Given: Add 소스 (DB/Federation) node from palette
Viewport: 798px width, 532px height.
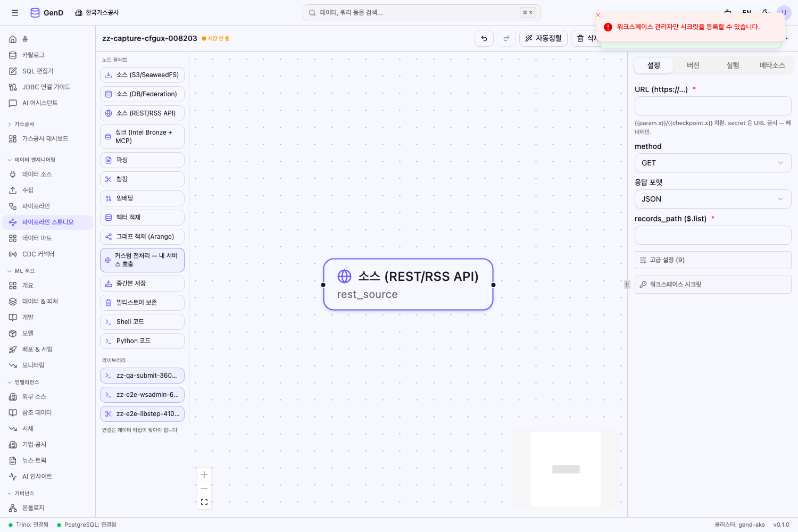Looking at the screenshot, I should [142, 94].
